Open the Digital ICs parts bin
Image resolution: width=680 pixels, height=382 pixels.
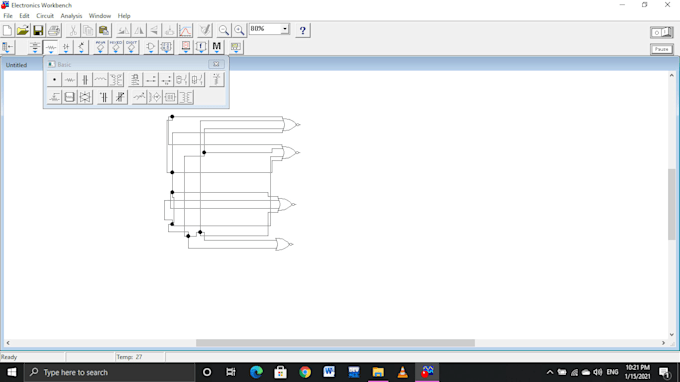coord(131,47)
